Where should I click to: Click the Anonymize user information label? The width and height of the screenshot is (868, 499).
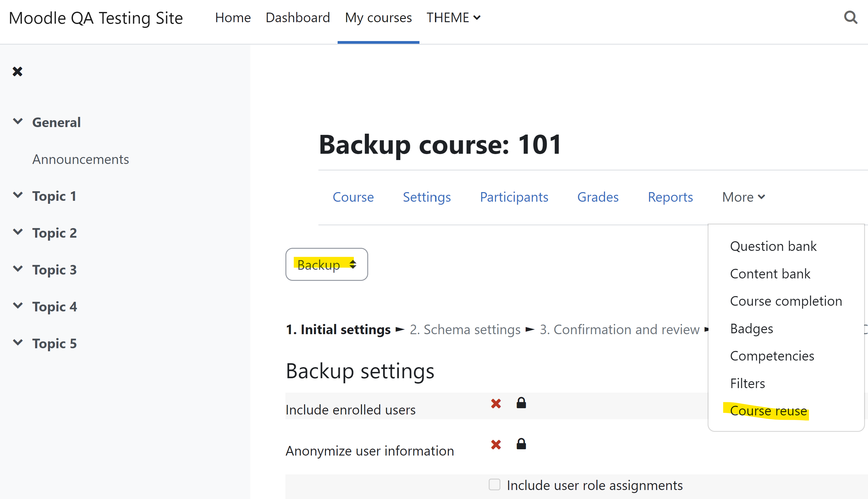(x=370, y=451)
